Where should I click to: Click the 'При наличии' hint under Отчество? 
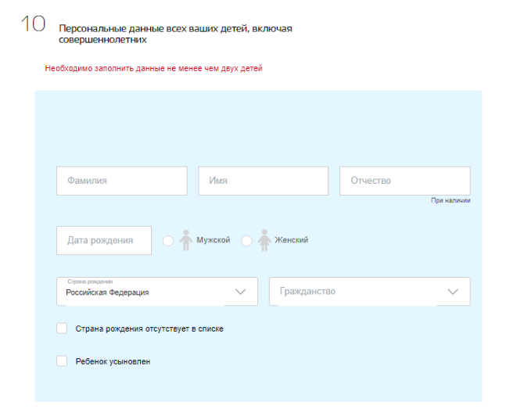click(x=451, y=201)
